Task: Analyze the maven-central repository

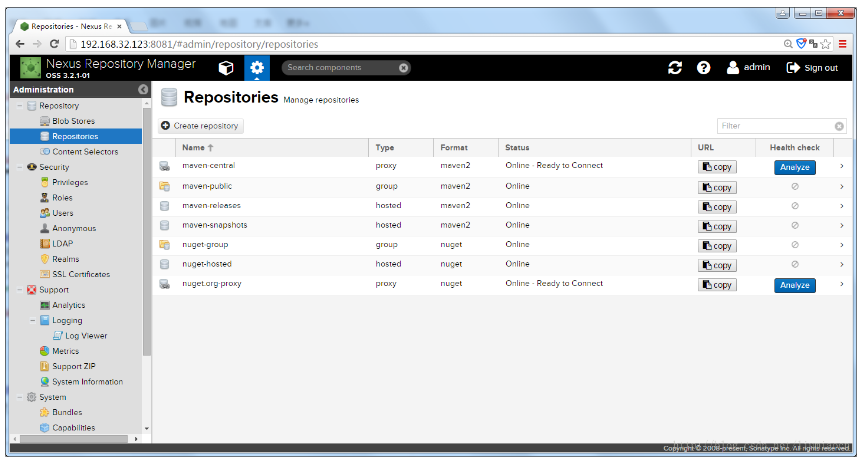Action: pyautogui.click(x=795, y=167)
